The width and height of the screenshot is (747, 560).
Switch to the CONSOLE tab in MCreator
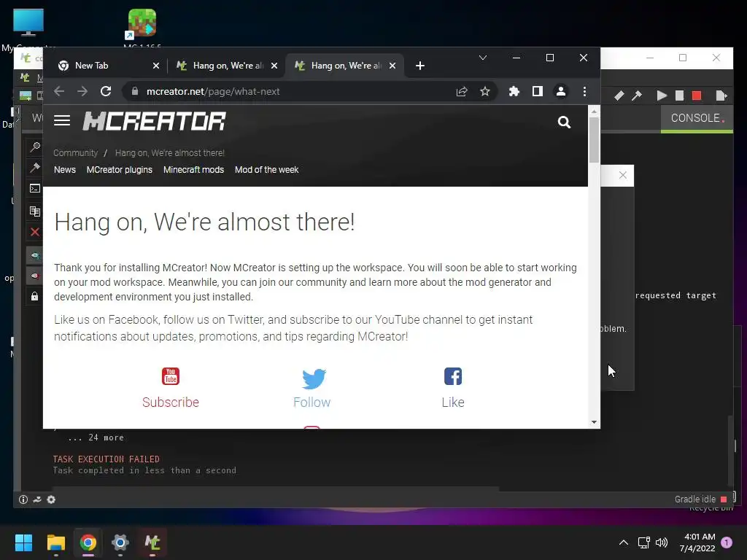[x=697, y=118]
